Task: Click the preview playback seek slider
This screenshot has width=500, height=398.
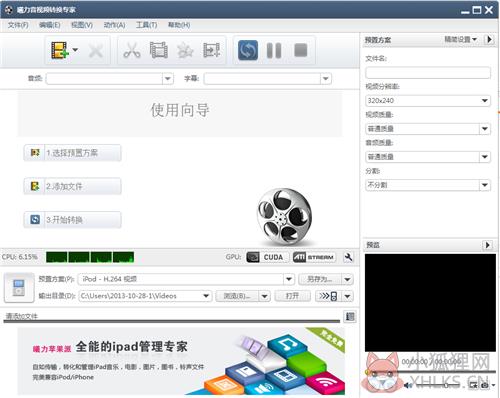Action: pyautogui.click(x=430, y=371)
